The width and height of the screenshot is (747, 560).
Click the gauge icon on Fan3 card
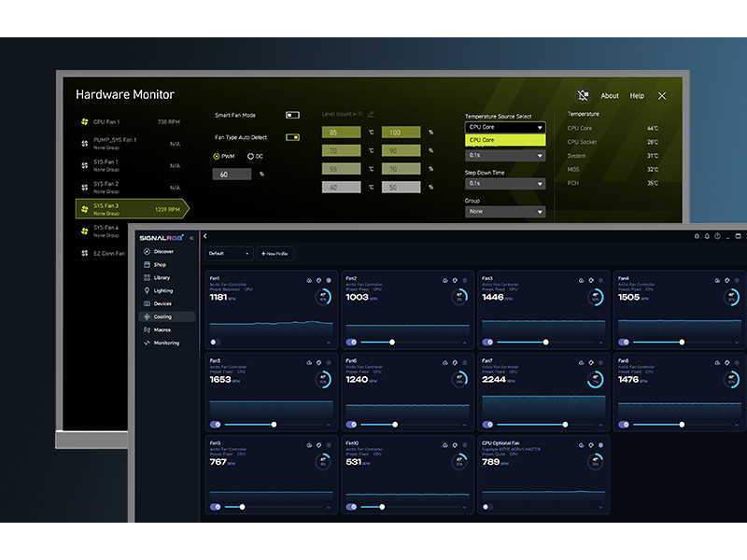click(581, 281)
